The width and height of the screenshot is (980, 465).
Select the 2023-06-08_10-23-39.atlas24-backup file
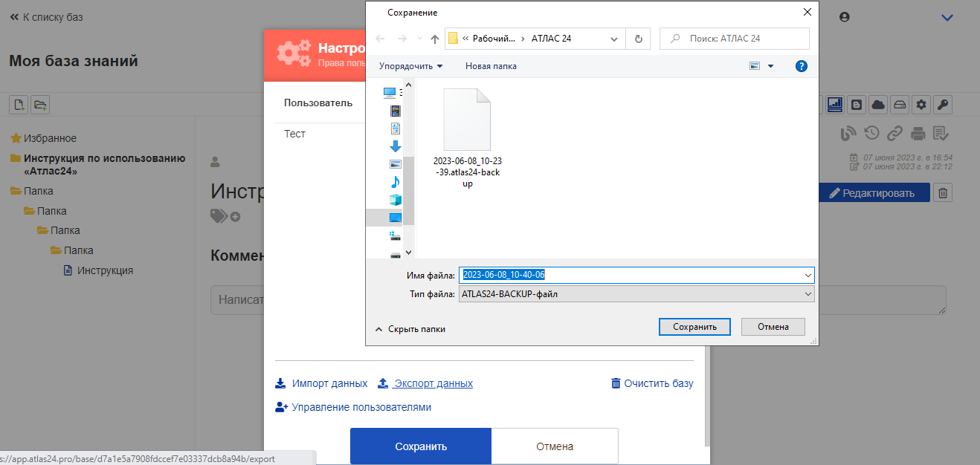click(468, 138)
